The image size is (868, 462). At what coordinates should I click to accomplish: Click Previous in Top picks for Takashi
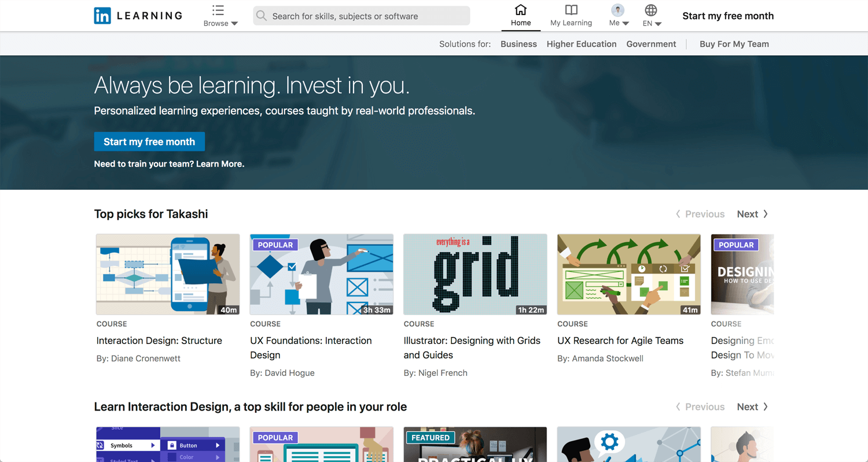[700, 214]
